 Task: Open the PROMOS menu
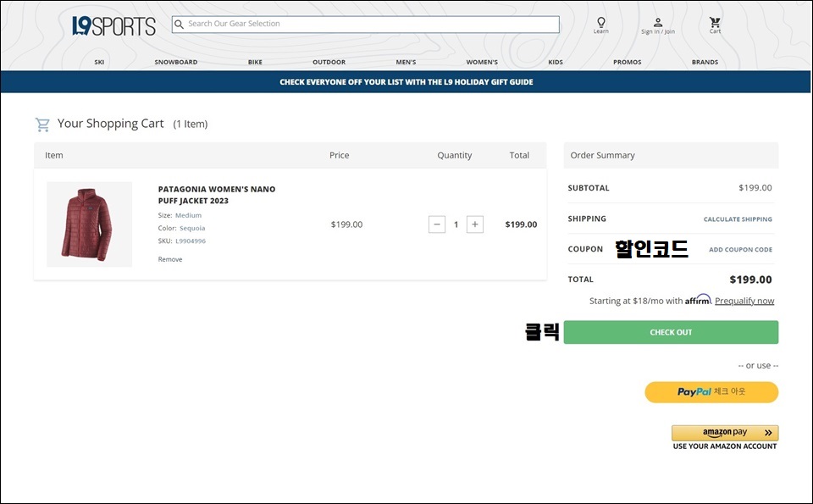(628, 62)
